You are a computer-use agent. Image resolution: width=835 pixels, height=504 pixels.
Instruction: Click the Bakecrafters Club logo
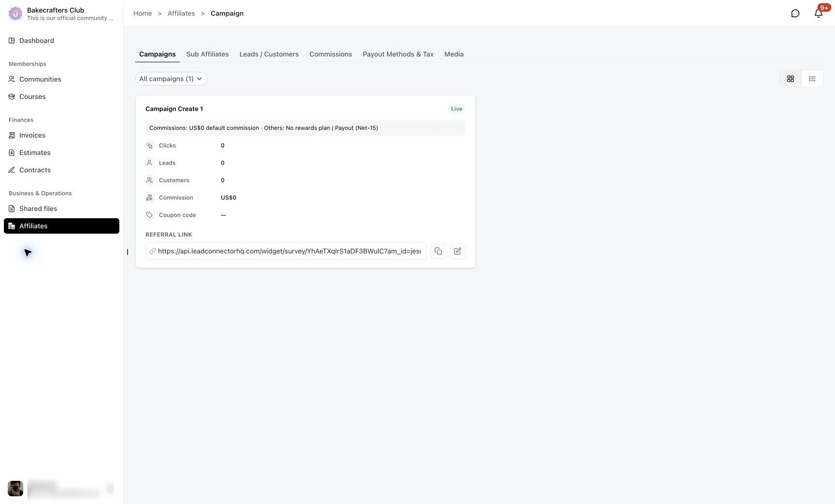tap(15, 14)
